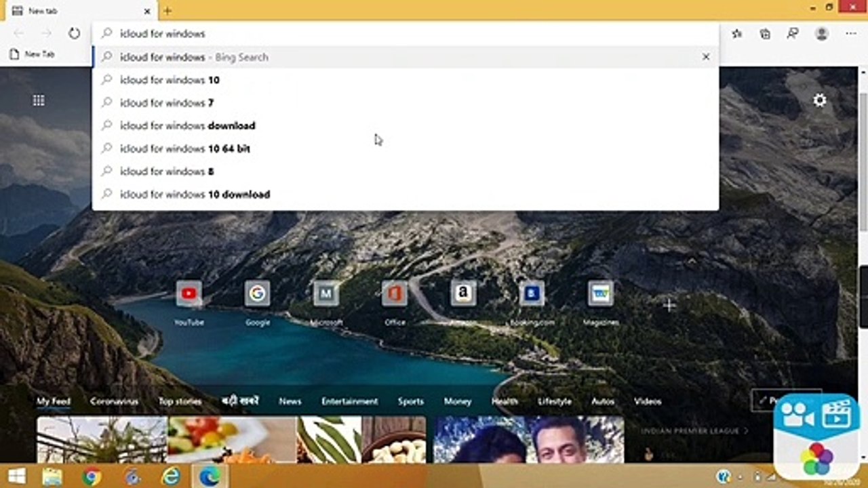Open the Favorites star icon
This screenshot has width=868, height=488.
[x=737, y=33]
